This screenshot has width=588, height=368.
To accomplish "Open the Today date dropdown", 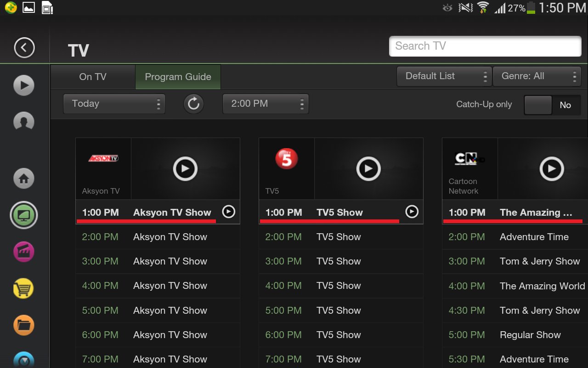I will click(114, 103).
